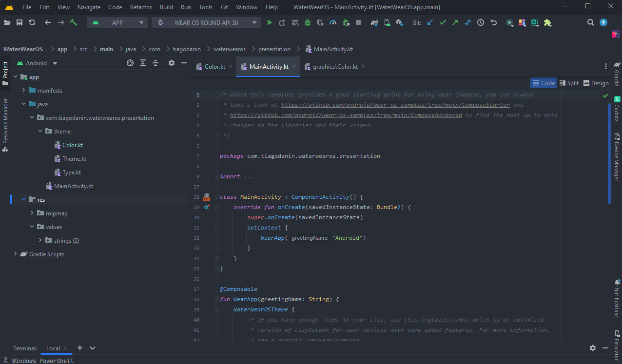Image resolution: width=622 pixels, height=364 pixels.
Task: Open the Device Manager toolbar icon
Action: [x=387, y=22]
